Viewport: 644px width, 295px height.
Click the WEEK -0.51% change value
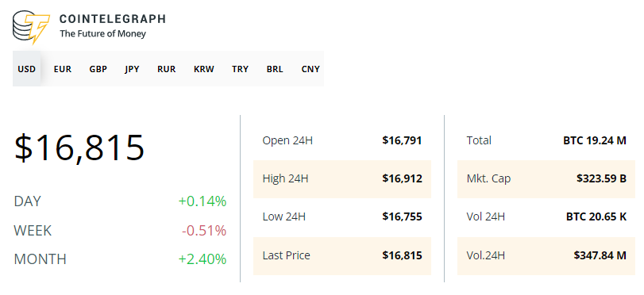(204, 231)
